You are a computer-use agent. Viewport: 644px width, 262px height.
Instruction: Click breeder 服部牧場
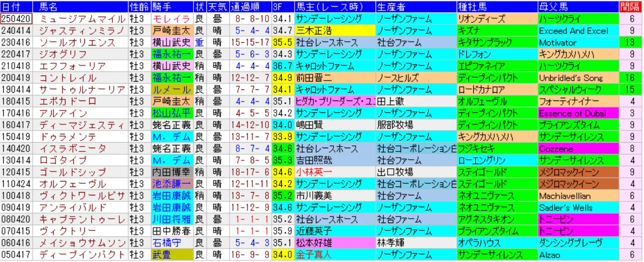(x=415, y=125)
